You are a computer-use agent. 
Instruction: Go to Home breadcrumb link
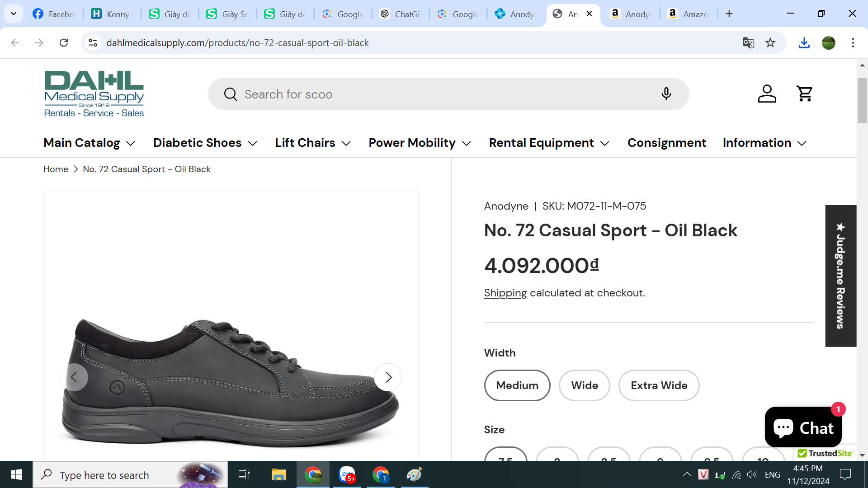coord(56,169)
